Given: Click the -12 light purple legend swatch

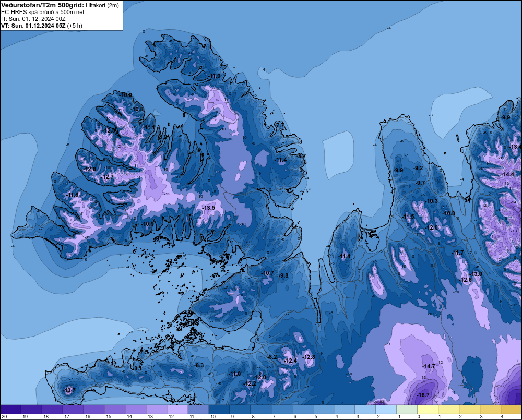Looking at the screenshot, I should pos(177,409).
